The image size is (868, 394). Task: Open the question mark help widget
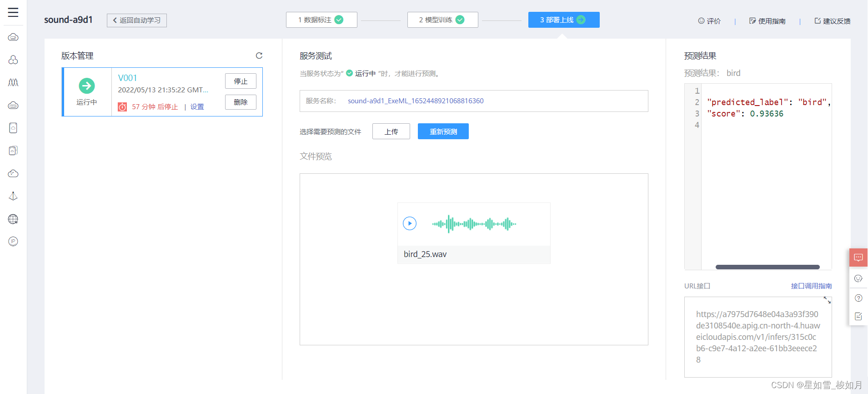[858, 298]
